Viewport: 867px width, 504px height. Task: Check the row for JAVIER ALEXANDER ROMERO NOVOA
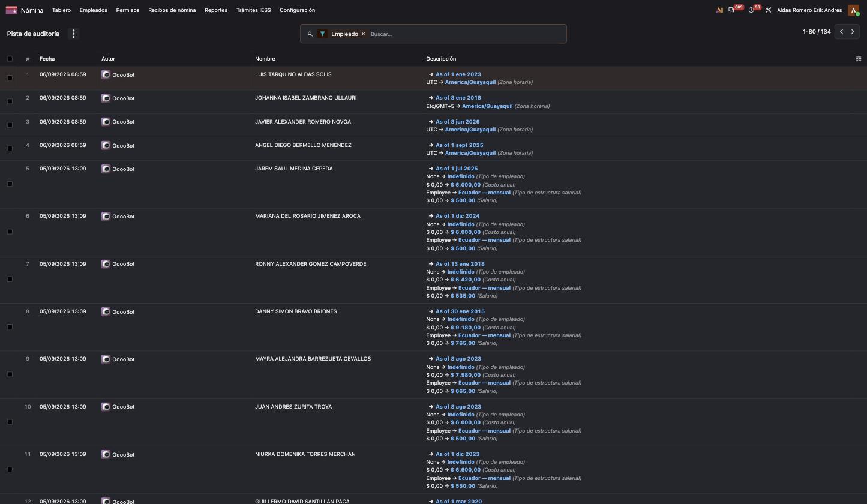tap(10, 125)
